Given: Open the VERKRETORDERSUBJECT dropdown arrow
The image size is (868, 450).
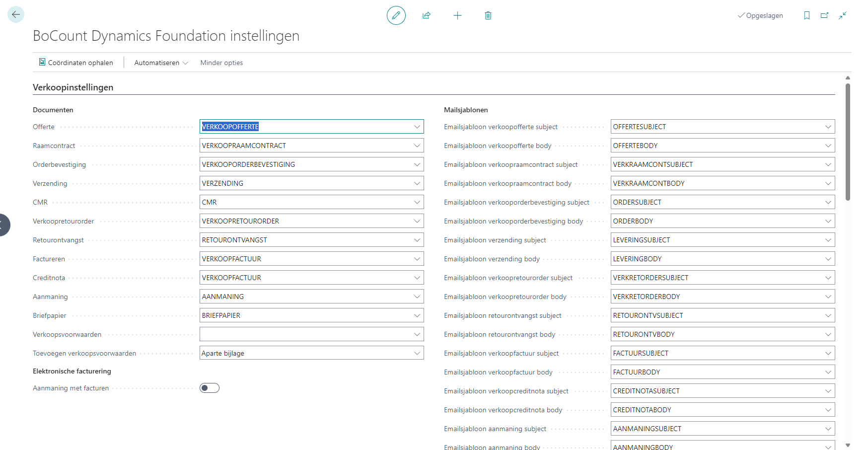Looking at the screenshot, I should point(828,278).
